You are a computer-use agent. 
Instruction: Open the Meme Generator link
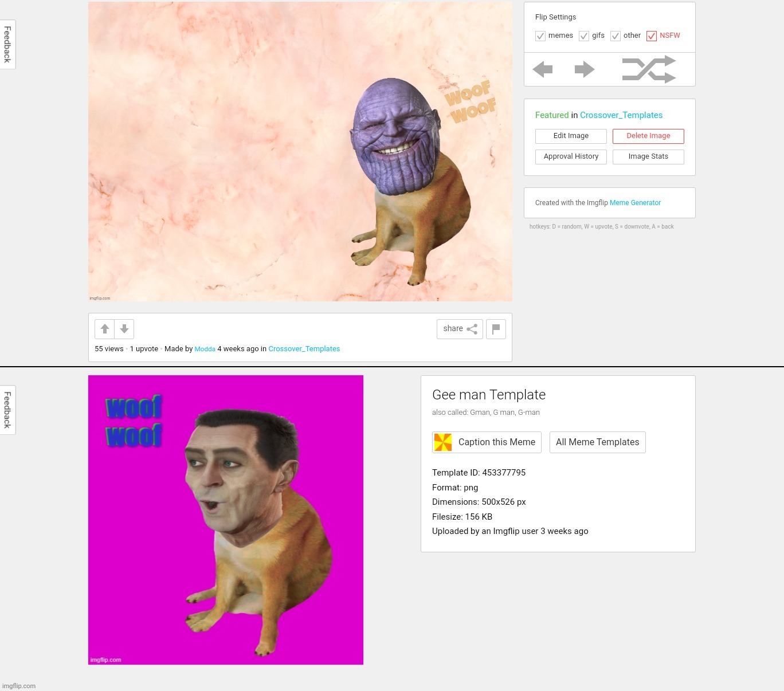635,203
